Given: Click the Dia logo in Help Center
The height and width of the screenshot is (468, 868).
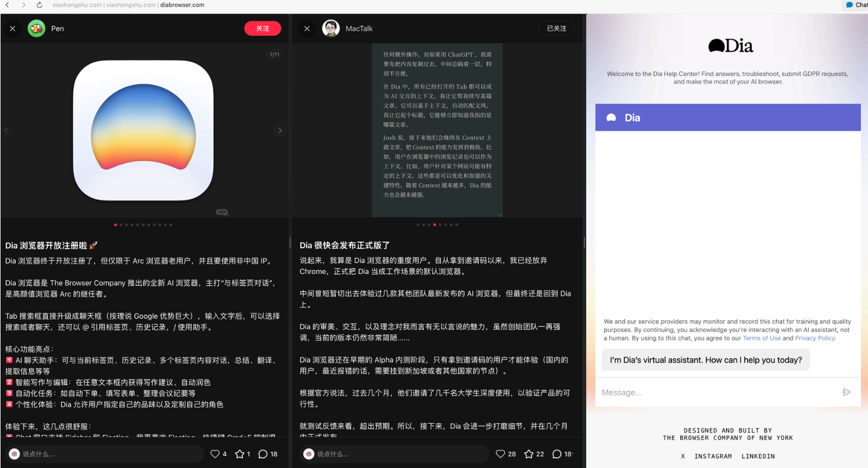Looking at the screenshot, I should point(731,45).
